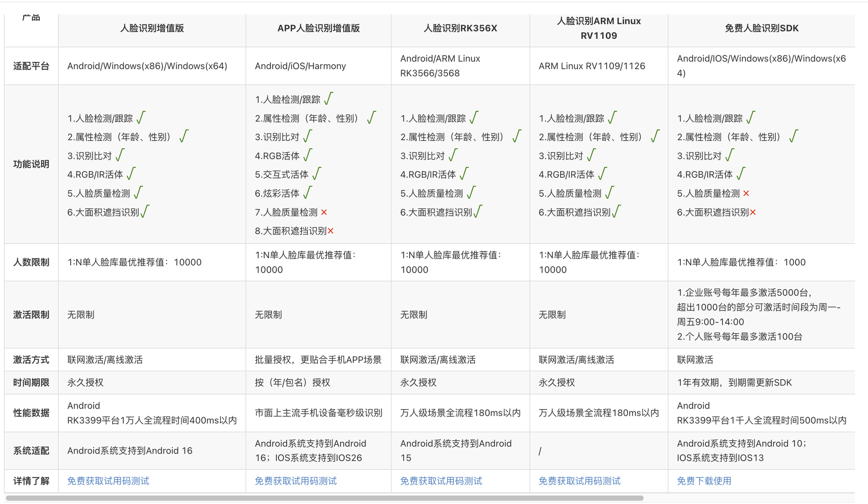This screenshot has width=868, height=504.
Task: Click 万人级场景全流程180ms以内 in RK356X column
Action: tap(460, 413)
